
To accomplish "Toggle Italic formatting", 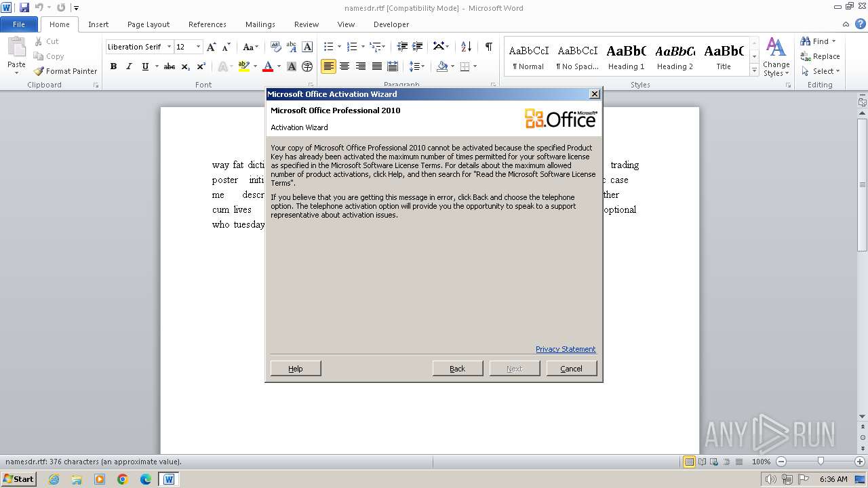I will coord(129,66).
